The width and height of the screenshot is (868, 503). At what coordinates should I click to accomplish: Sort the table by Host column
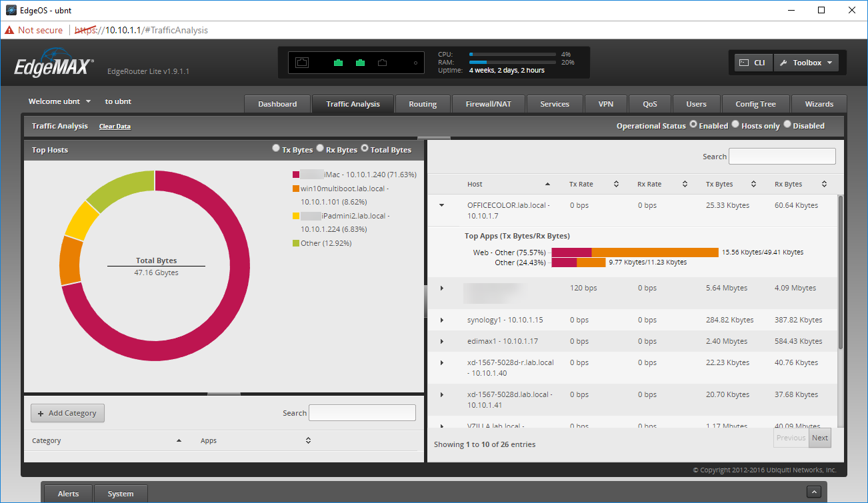508,184
